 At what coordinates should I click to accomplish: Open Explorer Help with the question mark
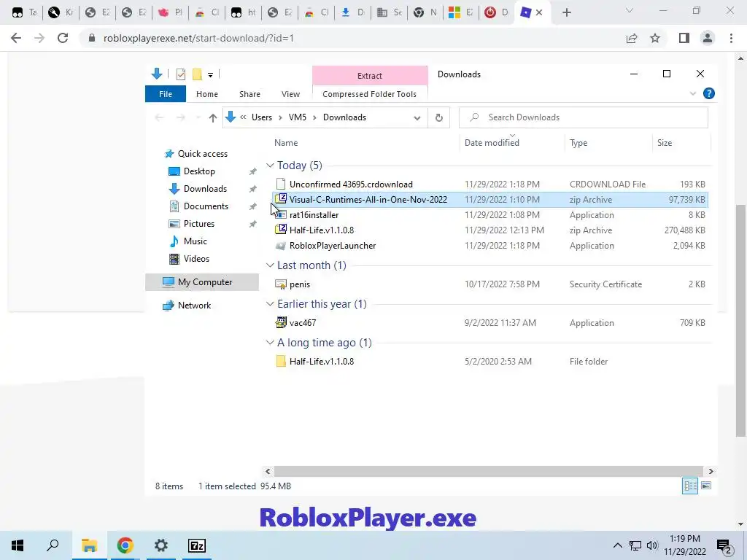tap(708, 94)
